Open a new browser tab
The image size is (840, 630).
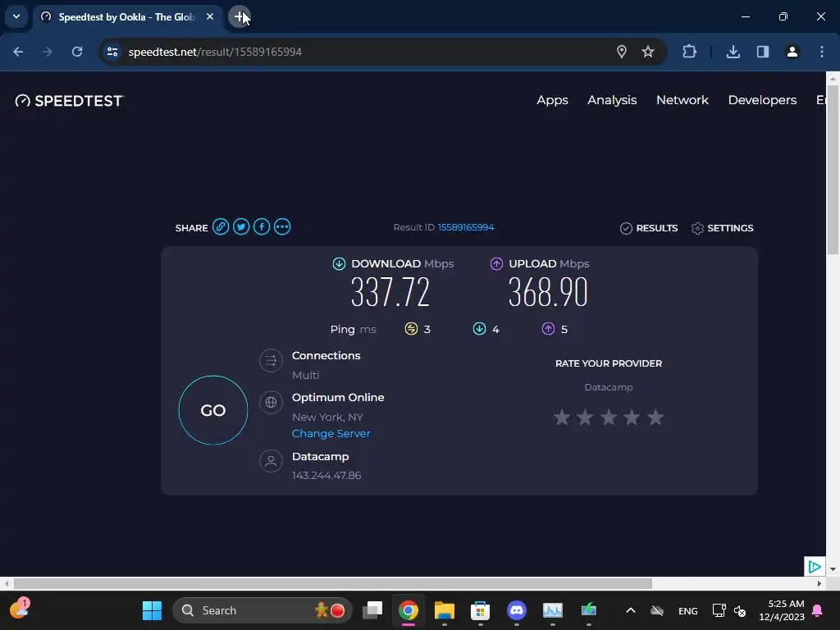(239, 16)
